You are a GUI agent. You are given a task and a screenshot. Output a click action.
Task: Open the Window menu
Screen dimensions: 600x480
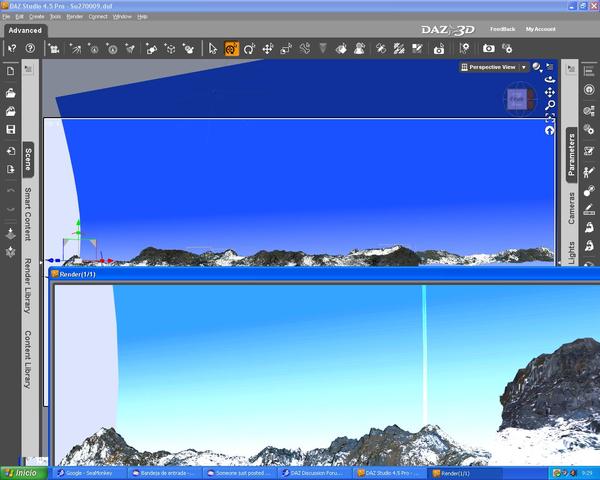(x=122, y=17)
